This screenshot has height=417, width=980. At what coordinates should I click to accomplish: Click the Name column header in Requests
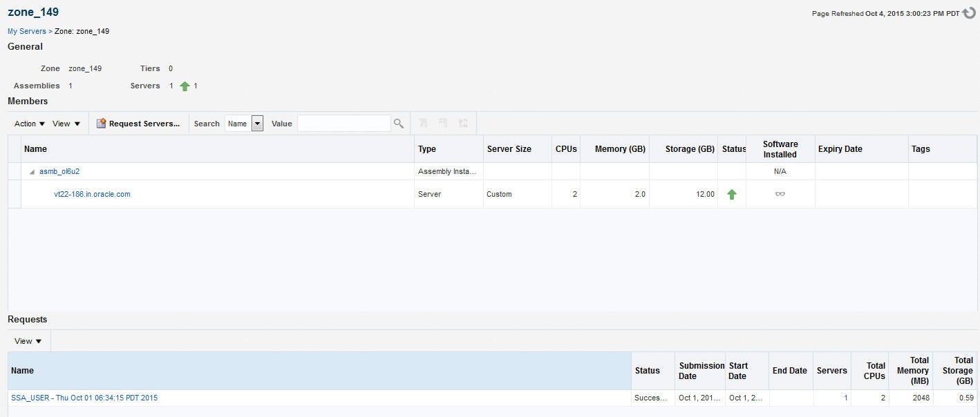pyautogui.click(x=320, y=371)
